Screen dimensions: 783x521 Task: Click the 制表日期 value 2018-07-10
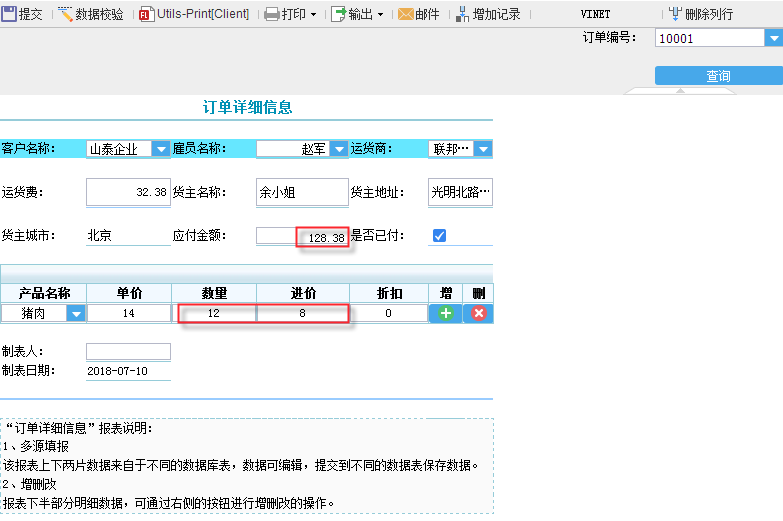(x=117, y=371)
